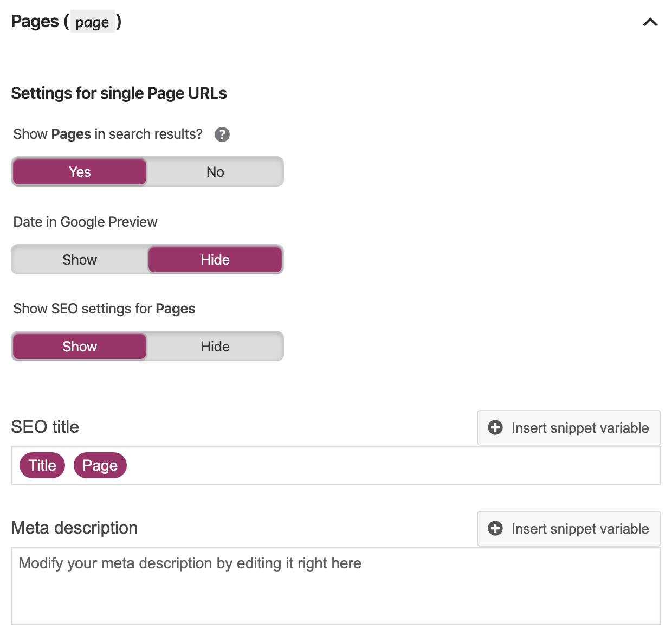Click the page code label in header
The image size is (672, 641).
click(x=92, y=22)
